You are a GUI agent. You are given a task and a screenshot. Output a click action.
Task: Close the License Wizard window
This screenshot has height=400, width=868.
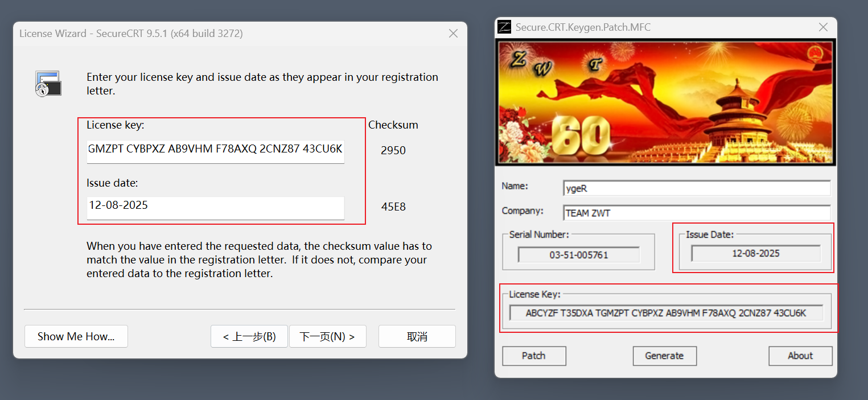pos(453,34)
